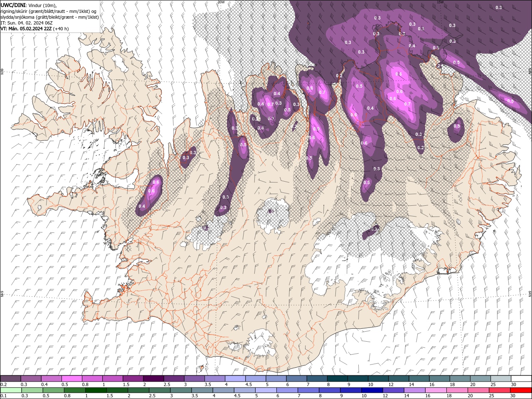The width and height of the screenshot is (532, 399).
Task: Pick the deep blue 10 swatch, lower scale
Action: point(372,390)
